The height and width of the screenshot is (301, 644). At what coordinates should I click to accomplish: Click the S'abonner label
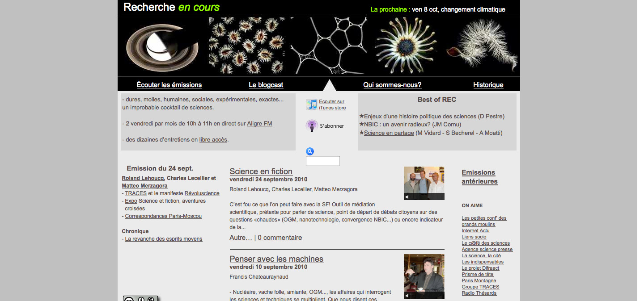pos(332,126)
